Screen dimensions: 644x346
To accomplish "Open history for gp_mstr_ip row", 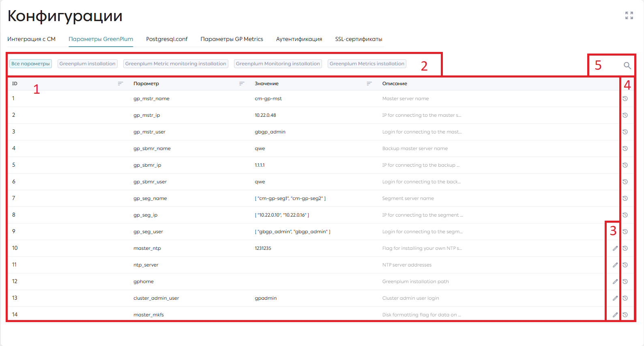I will pos(625,115).
